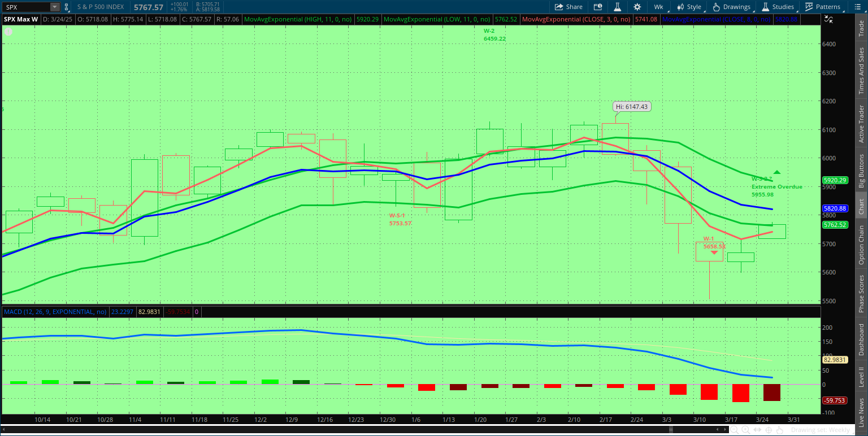Open the Dashboard side tab
Image resolution: width=868 pixels, height=436 pixels.
click(861, 339)
